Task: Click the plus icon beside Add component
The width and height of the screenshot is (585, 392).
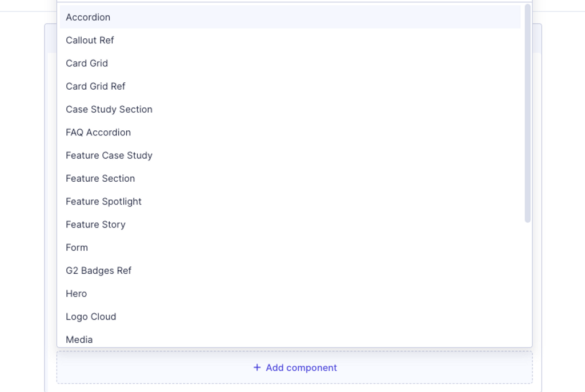Action: pos(257,367)
